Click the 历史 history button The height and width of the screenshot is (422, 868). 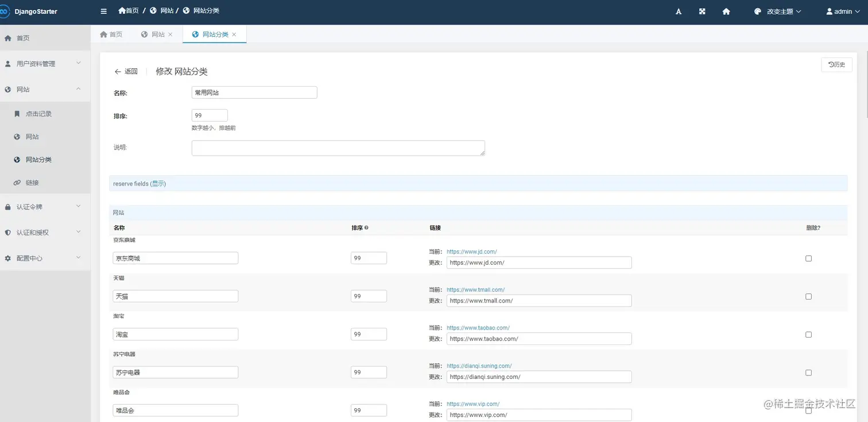click(x=836, y=64)
